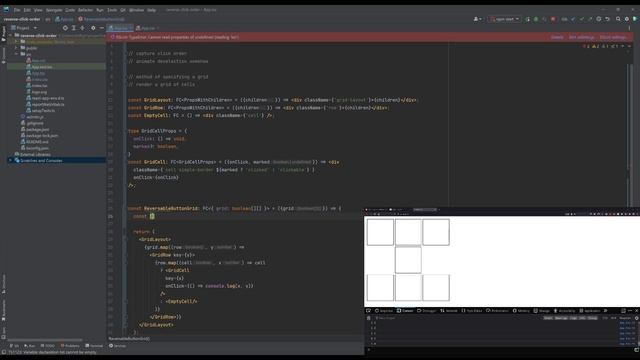
Task: Select App.test.tsx in project tree
Action: point(42,67)
